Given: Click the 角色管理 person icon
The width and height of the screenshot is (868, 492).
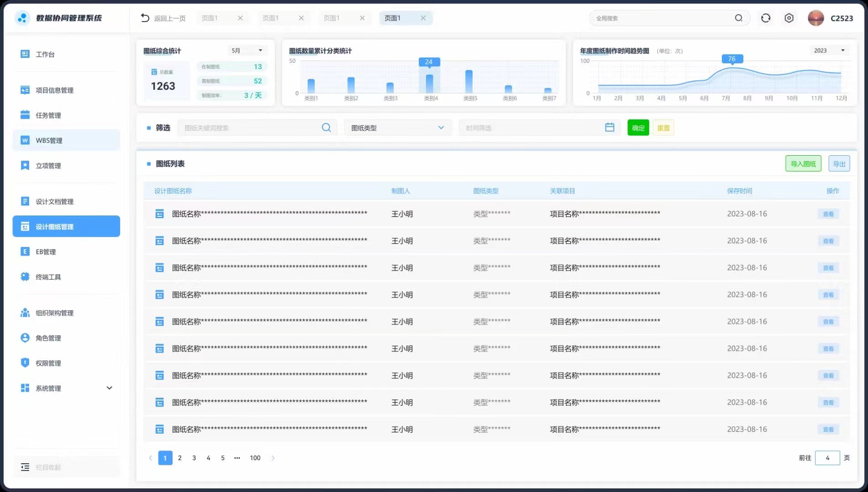Looking at the screenshot, I should pos(25,338).
